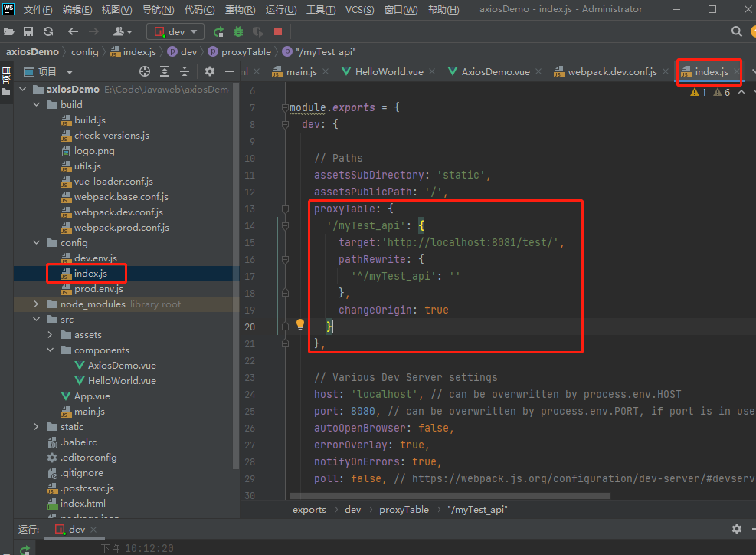
Task: Click the Expand All icon in project panel
Action: [165, 71]
